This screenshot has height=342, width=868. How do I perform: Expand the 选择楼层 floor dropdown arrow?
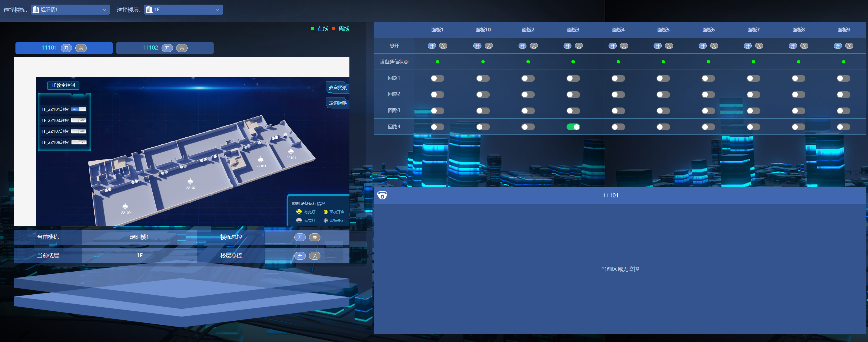click(217, 9)
